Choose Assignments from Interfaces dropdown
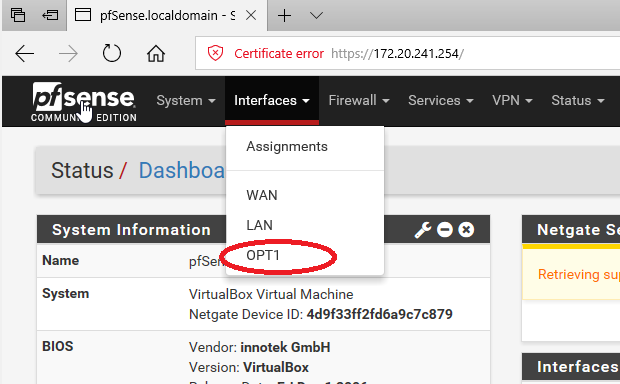The image size is (620, 384). (x=305, y=147)
